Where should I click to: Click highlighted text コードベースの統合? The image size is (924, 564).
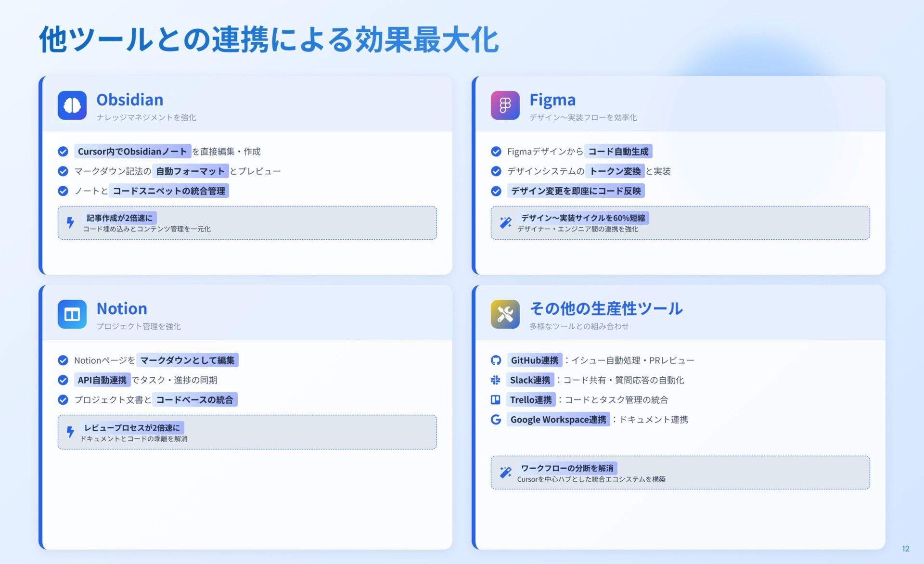[194, 400]
